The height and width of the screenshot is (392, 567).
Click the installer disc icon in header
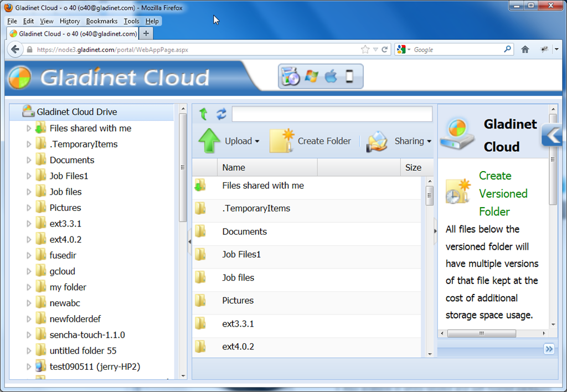290,76
